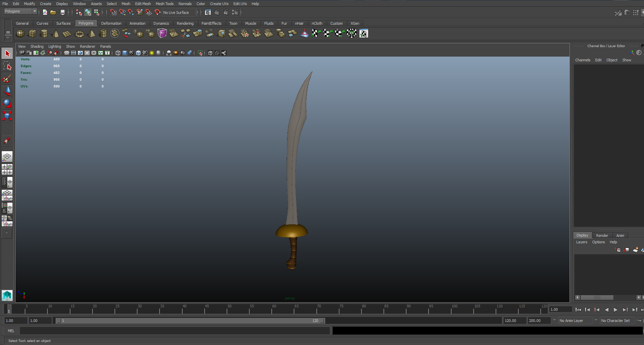Screen dimensions: 644x345
Task: Toggle the viewport grid display
Action: pyautogui.click(x=67, y=53)
